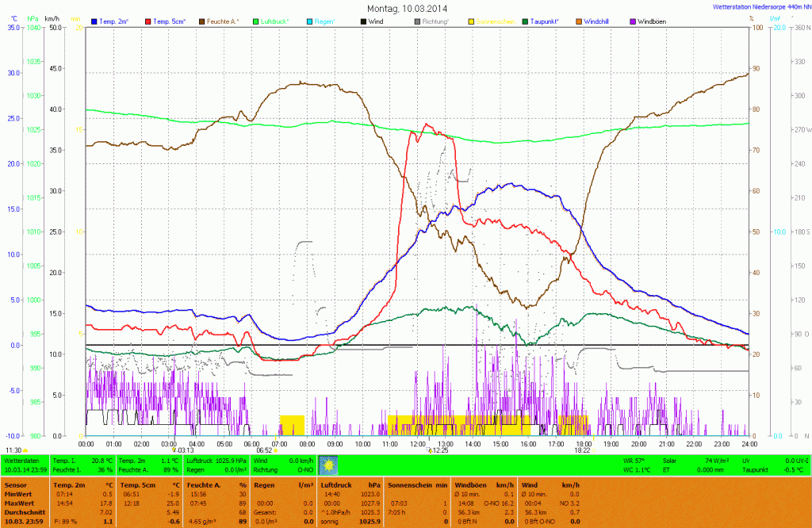This screenshot has height=528, width=812.
Task: Click the date heading Montag, 10.03.2014
Action: tap(407, 8)
